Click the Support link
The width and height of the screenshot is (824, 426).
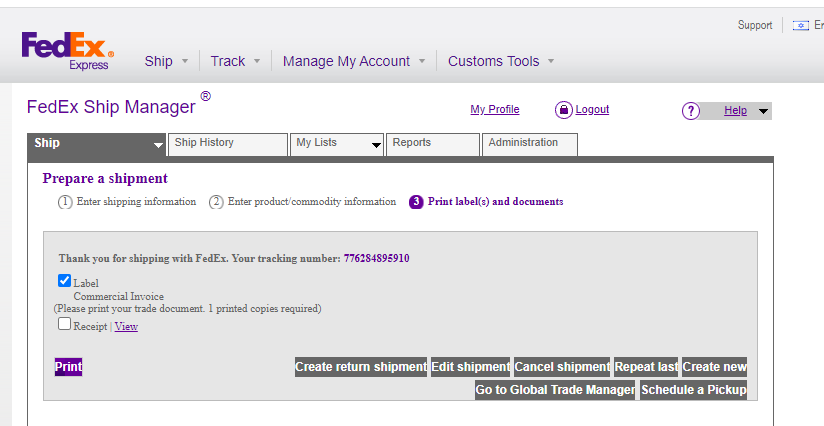755,25
